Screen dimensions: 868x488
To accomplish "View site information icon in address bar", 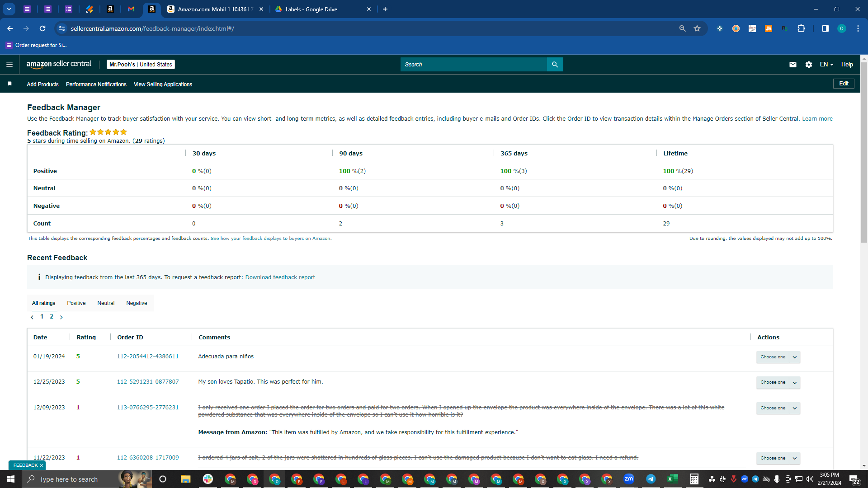I will pos(62,28).
